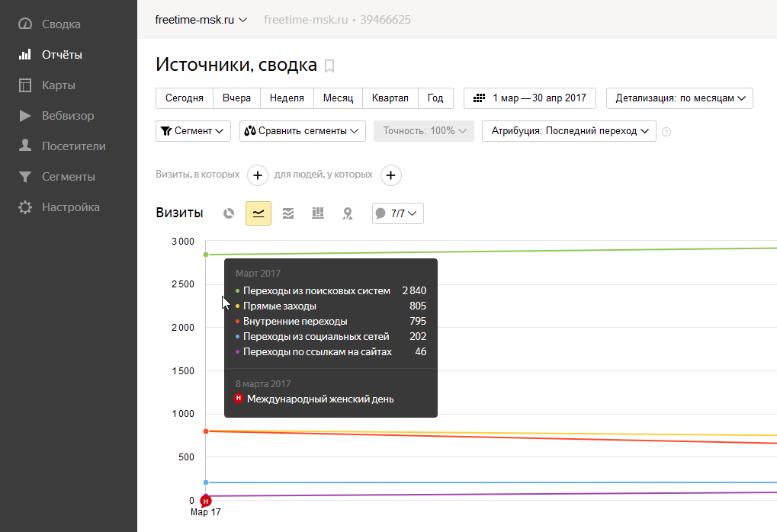
Task: Click the calendar grid icon
Action: click(x=479, y=98)
